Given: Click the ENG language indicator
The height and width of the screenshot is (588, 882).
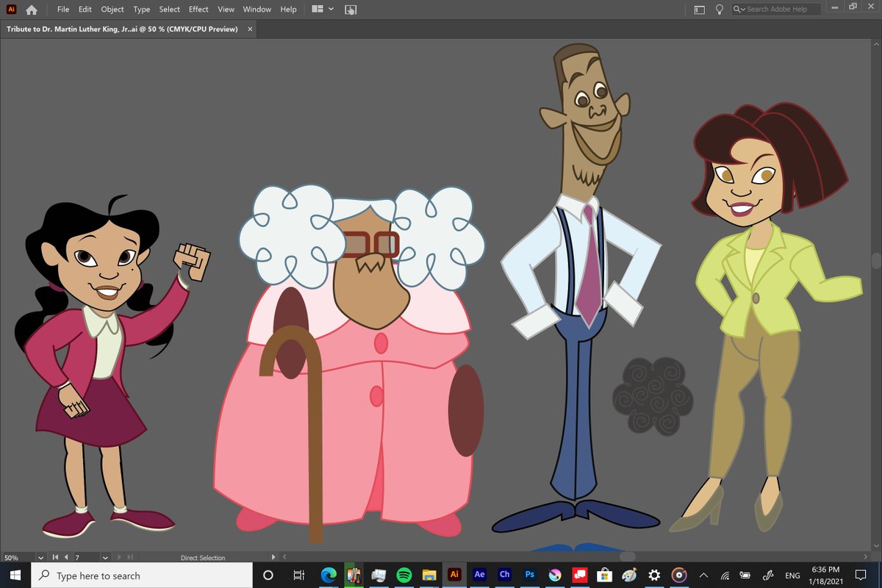Looking at the screenshot, I should 793,576.
